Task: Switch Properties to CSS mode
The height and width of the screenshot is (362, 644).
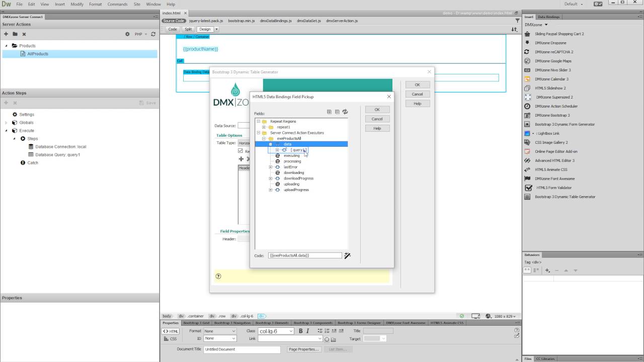Action: 171,339
